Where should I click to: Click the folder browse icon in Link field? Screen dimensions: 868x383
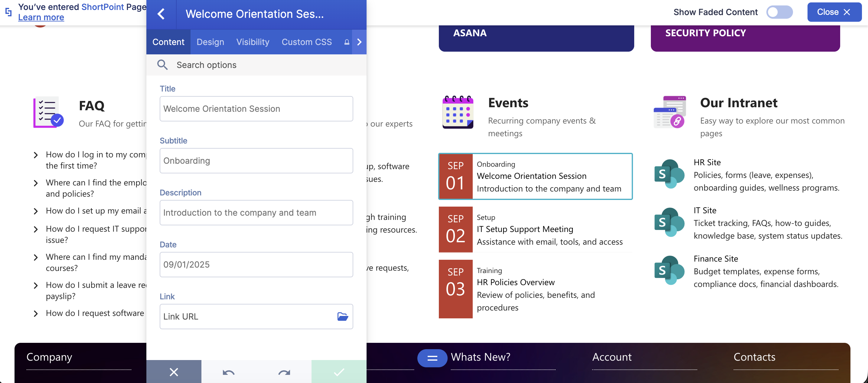tap(342, 316)
